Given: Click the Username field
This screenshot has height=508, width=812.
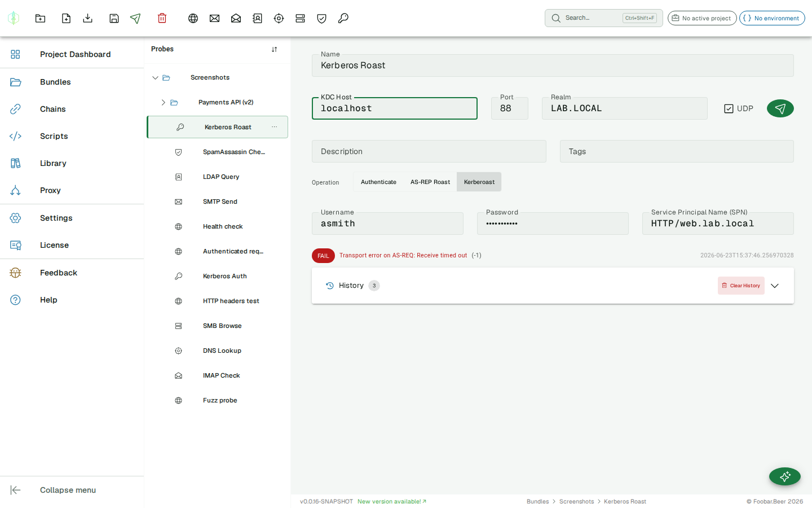Looking at the screenshot, I should coord(387,224).
